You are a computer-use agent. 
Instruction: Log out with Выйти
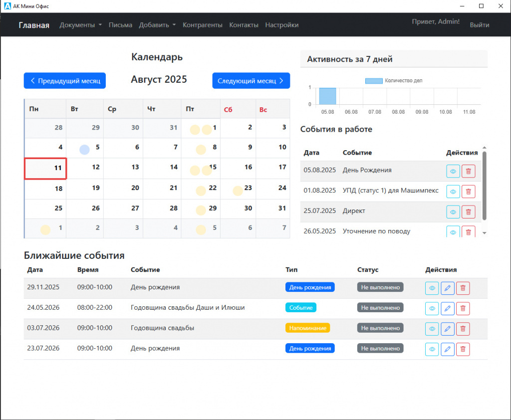click(x=480, y=25)
